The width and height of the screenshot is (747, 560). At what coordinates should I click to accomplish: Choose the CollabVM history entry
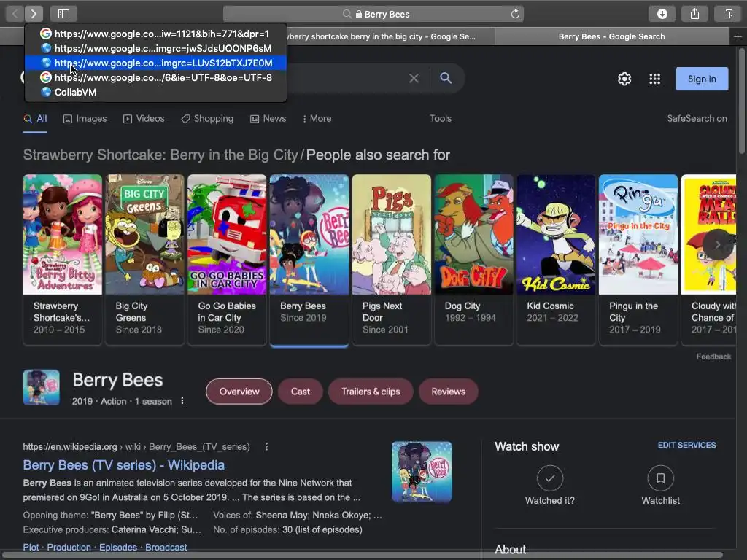click(155, 92)
